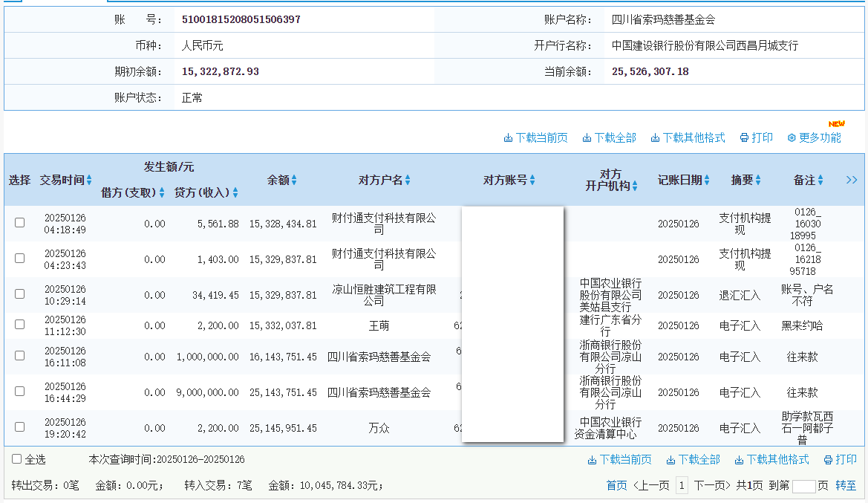The height and width of the screenshot is (503, 868).
Task: Tick the 全选 select-all checkbox
Action: (x=16, y=458)
